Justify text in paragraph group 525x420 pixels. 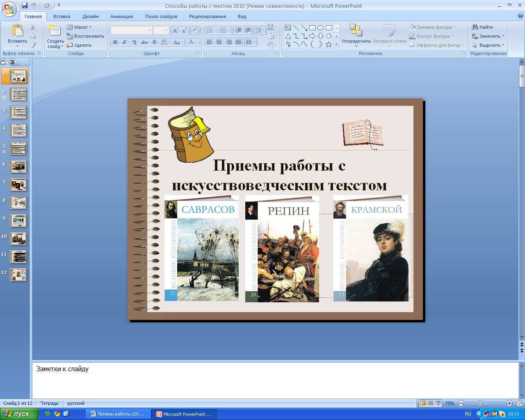click(238, 42)
